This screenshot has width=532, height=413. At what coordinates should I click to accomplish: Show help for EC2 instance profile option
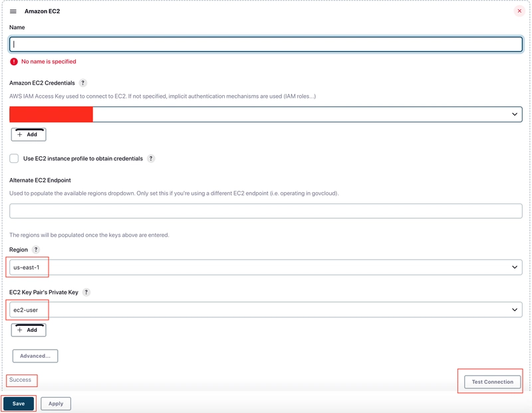[151, 158]
